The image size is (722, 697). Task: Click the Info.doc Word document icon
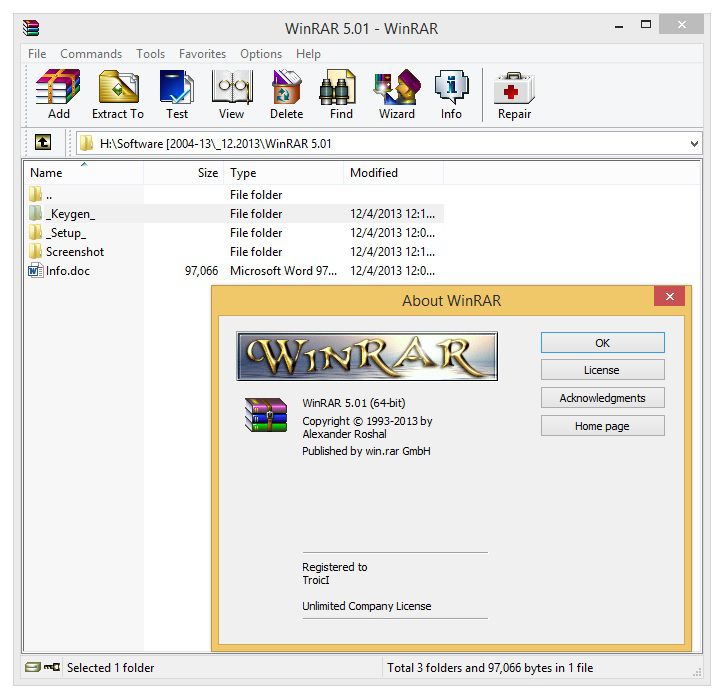[35, 270]
